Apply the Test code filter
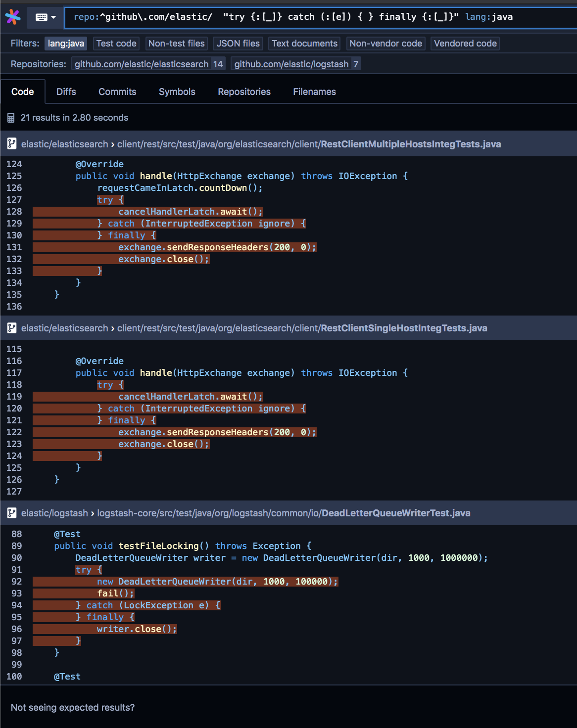Image resolution: width=577 pixels, height=728 pixels. [x=116, y=44]
